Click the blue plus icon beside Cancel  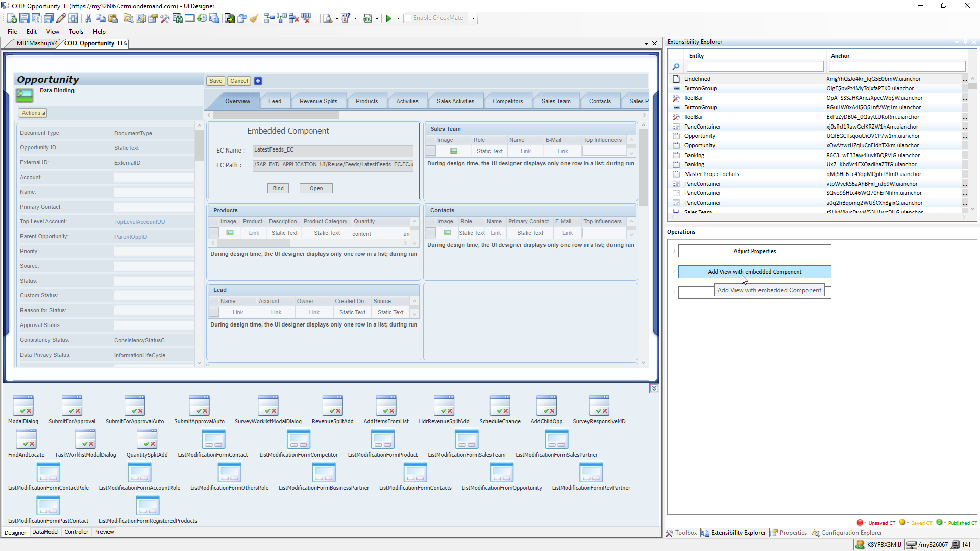coord(258,81)
